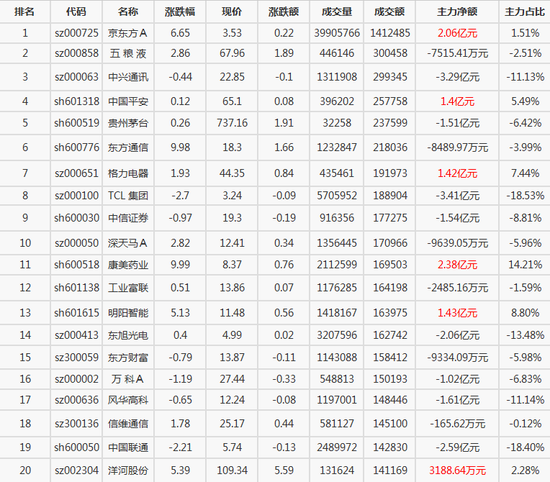Click the red 1.43亿元 value
This screenshot has width=550, height=482.
pos(457,313)
